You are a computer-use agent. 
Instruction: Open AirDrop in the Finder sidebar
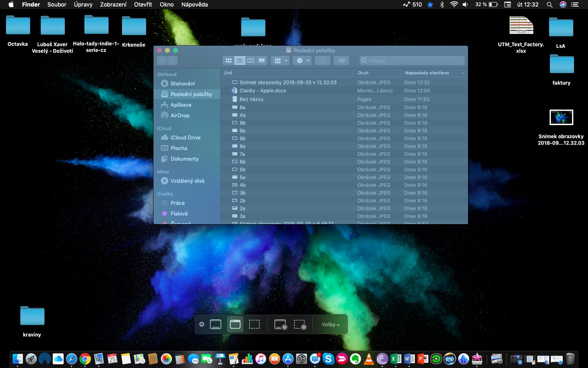(180, 115)
